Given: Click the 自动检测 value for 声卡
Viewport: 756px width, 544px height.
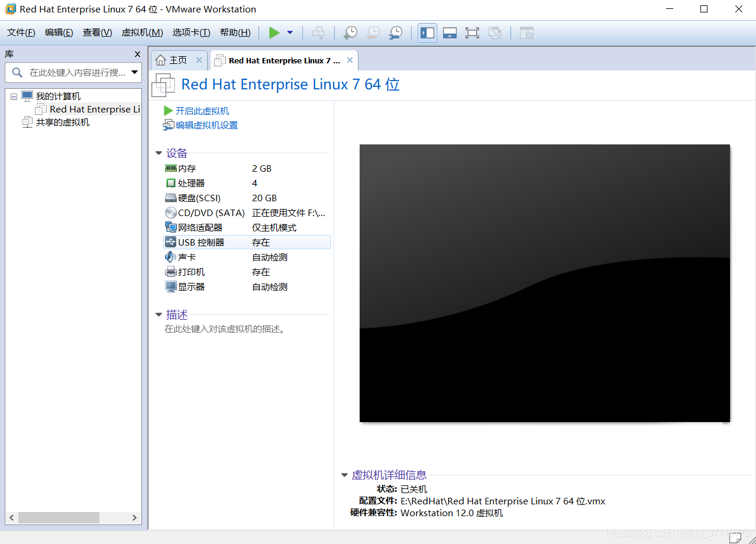Looking at the screenshot, I should [270, 257].
